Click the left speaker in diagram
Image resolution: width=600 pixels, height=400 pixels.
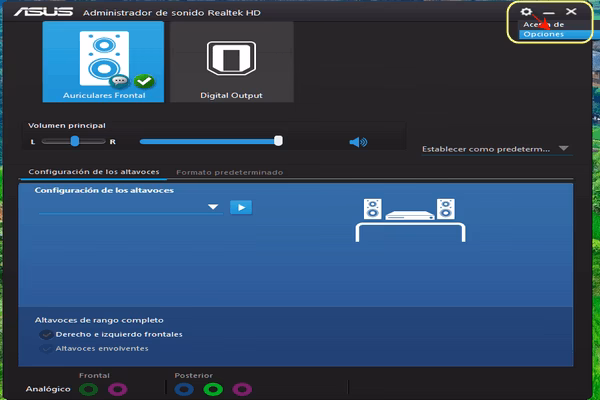pos(372,209)
